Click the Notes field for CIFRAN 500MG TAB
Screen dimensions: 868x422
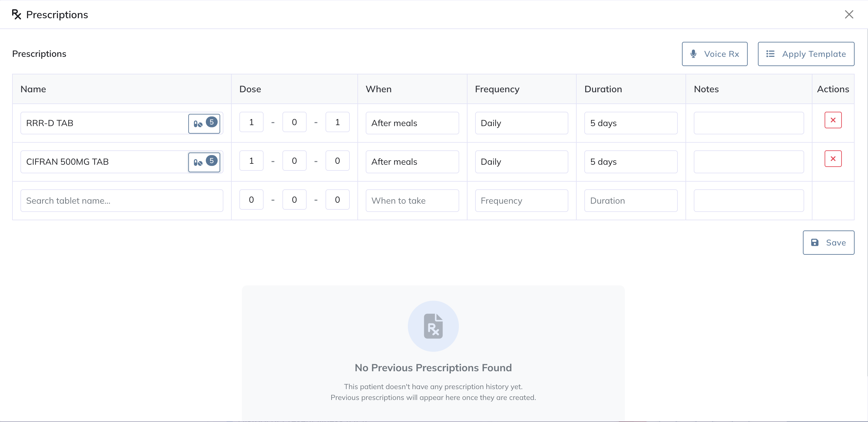coord(748,162)
